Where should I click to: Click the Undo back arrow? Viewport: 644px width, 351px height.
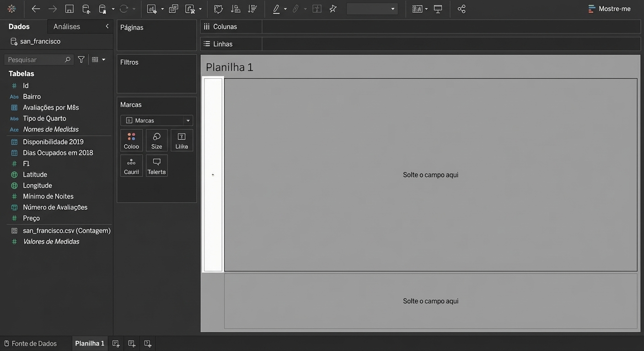pyautogui.click(x=36, y=9)
